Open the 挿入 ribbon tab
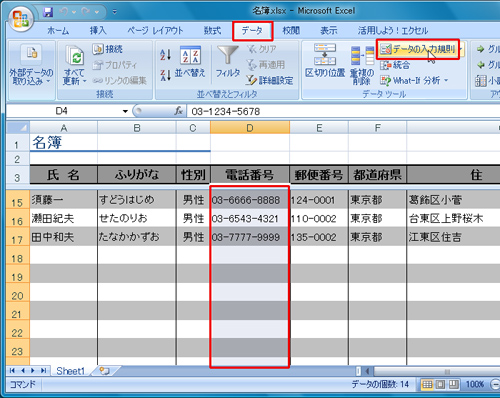Viewport: 500px width, 398px height. point(98,31)
